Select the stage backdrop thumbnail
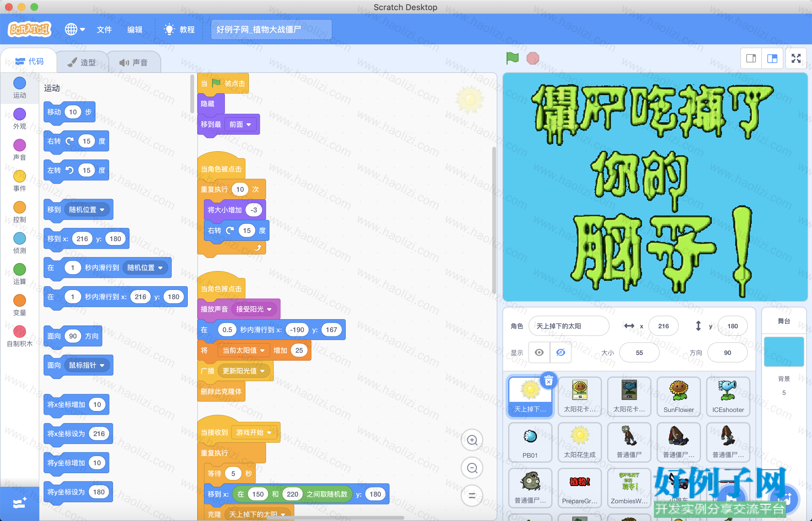 pos(784,351)
